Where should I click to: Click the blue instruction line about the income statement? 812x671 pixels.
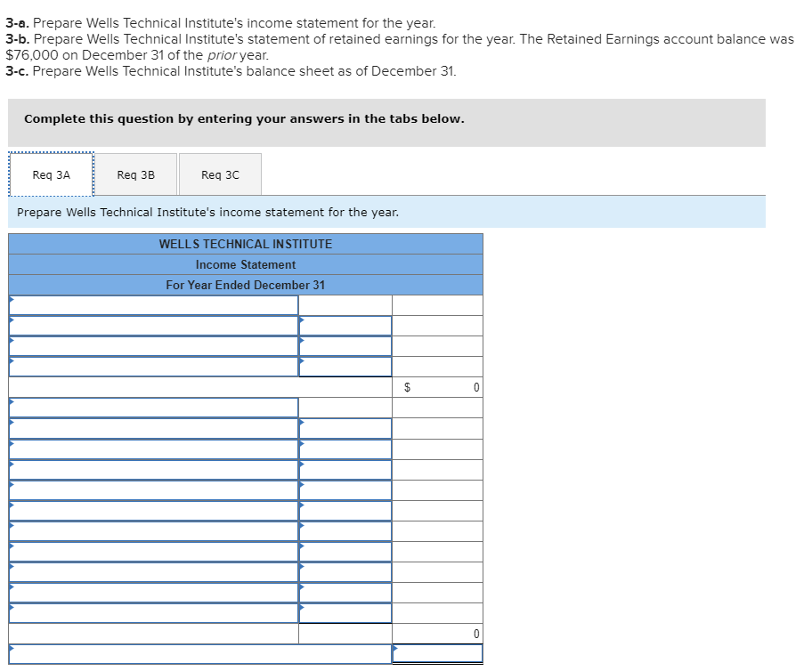(386, 213)
